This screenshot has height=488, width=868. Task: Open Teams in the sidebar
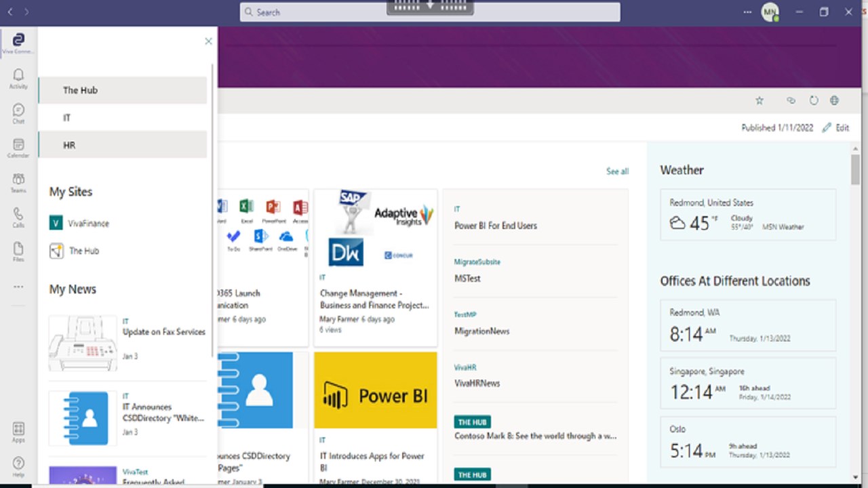(x=18, y=183)
